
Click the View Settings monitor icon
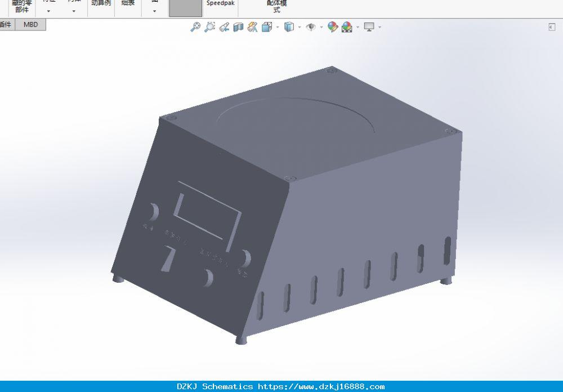point(369,27)
